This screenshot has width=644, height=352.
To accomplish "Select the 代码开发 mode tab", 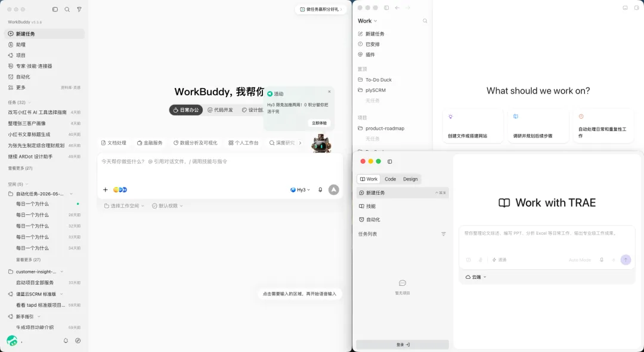I will point(220,110).
